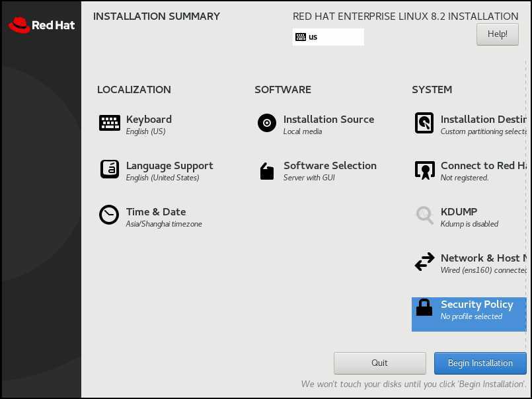Click the Language Support icon

click(109, 169)
